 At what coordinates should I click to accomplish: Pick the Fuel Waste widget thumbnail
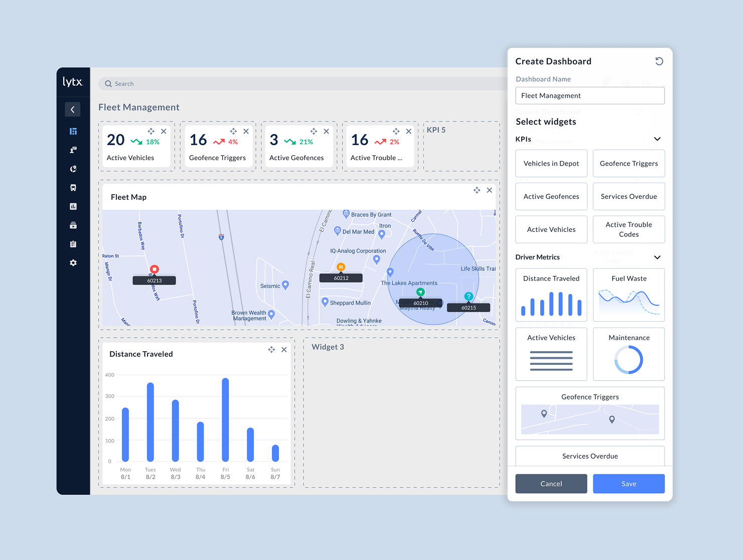(x=629, y=295)
